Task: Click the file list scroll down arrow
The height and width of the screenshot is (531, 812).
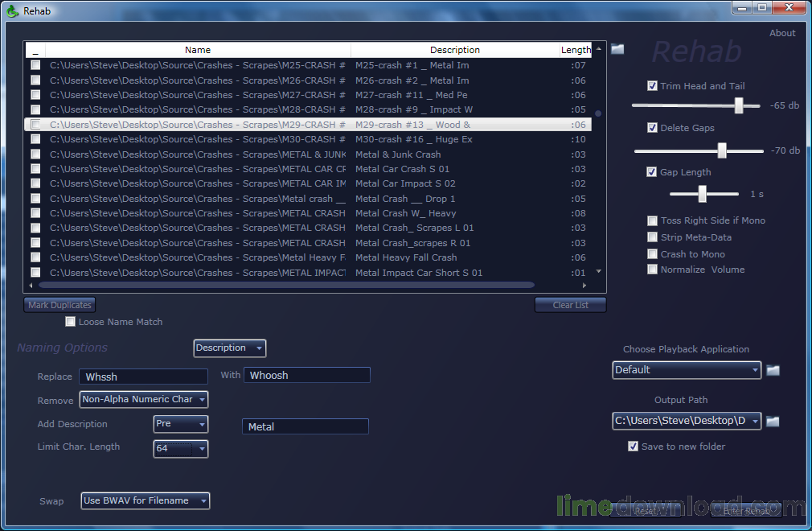Action: (599, 271)
